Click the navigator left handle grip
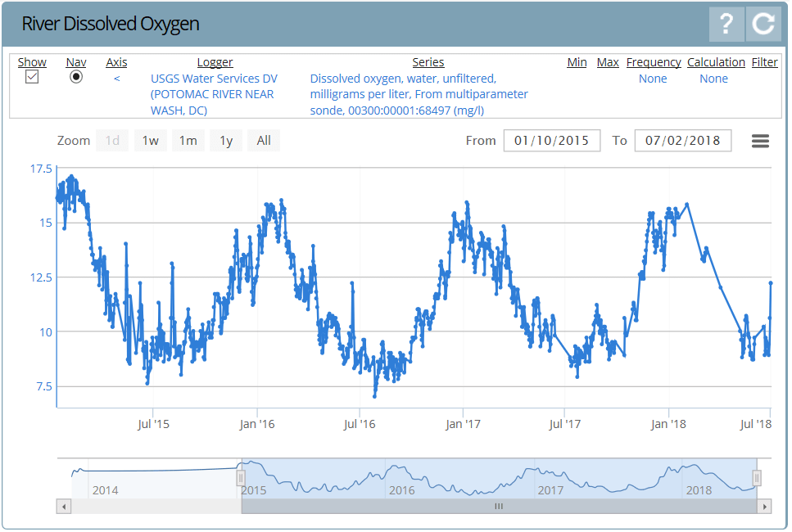Viewport: 792px width, 532px height. pos(241,478)
